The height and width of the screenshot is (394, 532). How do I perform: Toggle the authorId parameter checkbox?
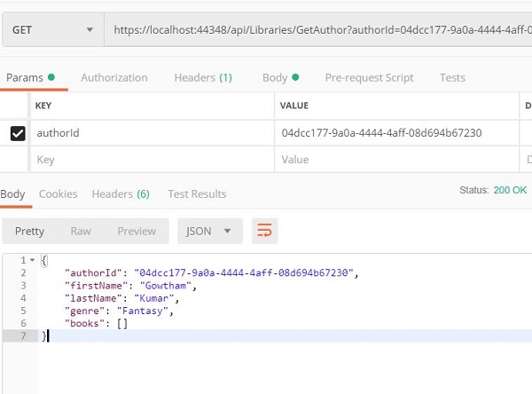pos(17,133)
